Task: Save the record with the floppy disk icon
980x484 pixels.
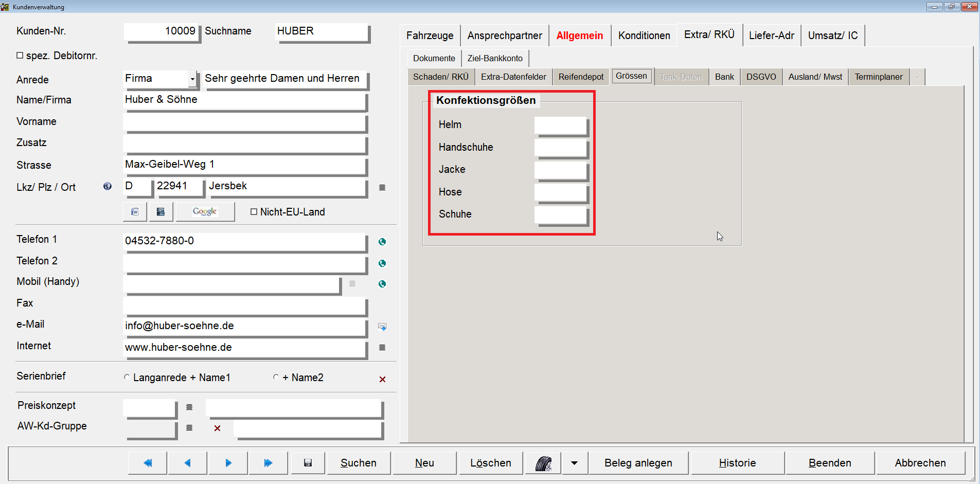Action: [308, 463]
